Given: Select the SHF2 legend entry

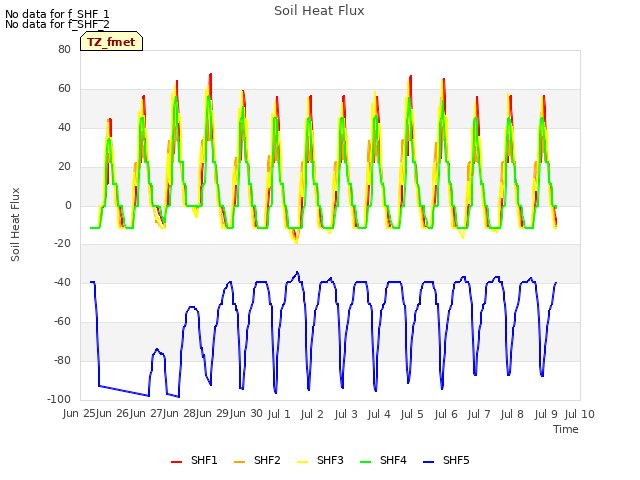Looking at the screenshot, I should point(257,460).
